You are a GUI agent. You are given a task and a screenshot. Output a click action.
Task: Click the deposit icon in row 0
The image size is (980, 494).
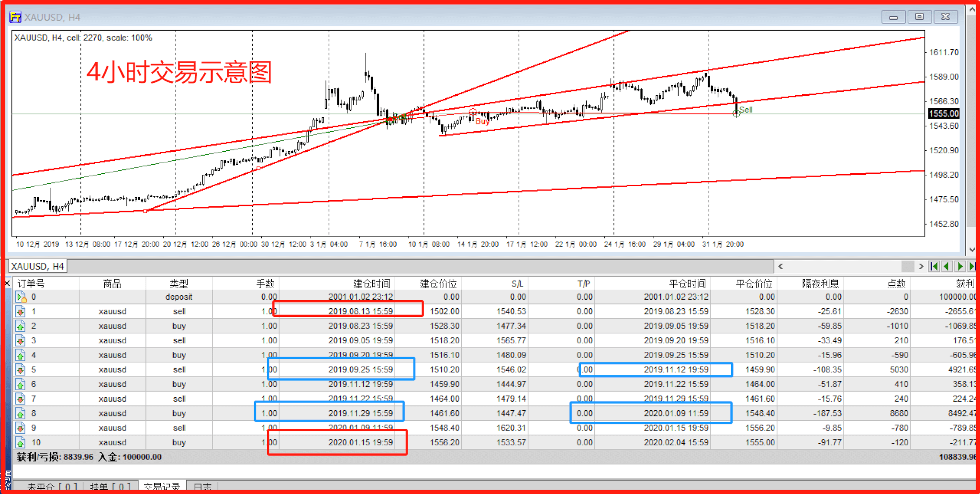pyautogui.click(x=21, y=297)
